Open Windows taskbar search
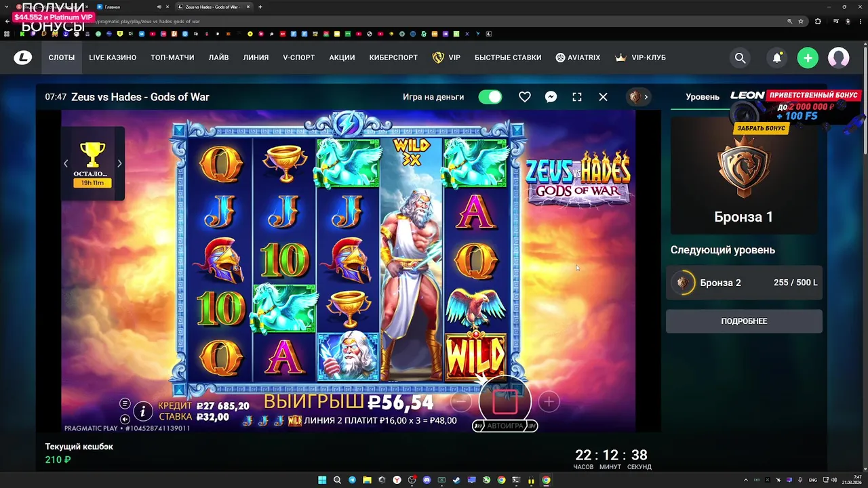868x488 pixels. 337,480
